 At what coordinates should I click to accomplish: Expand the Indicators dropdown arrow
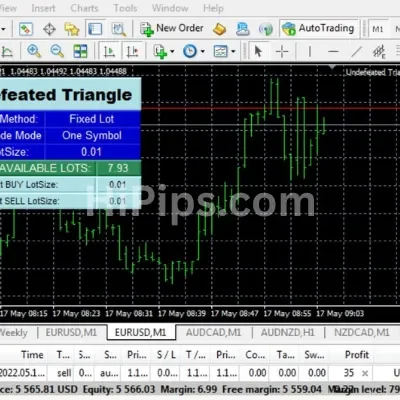[x=172, y=52]
